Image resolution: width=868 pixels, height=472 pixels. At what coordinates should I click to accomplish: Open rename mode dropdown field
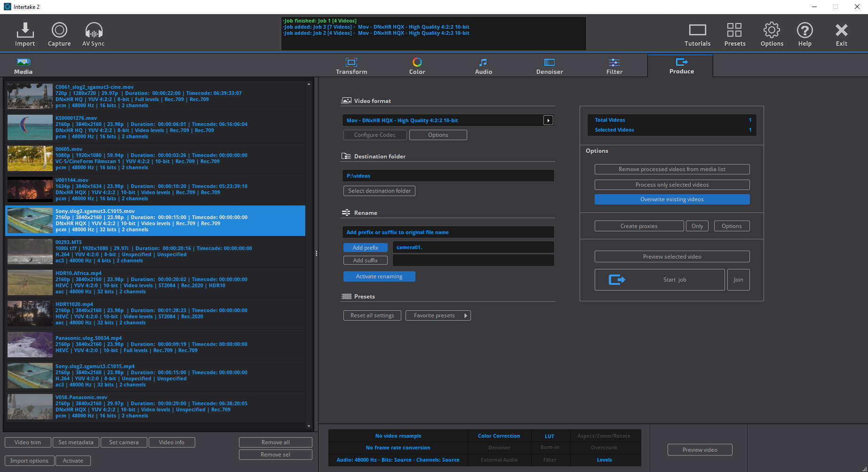pos(447,232)
